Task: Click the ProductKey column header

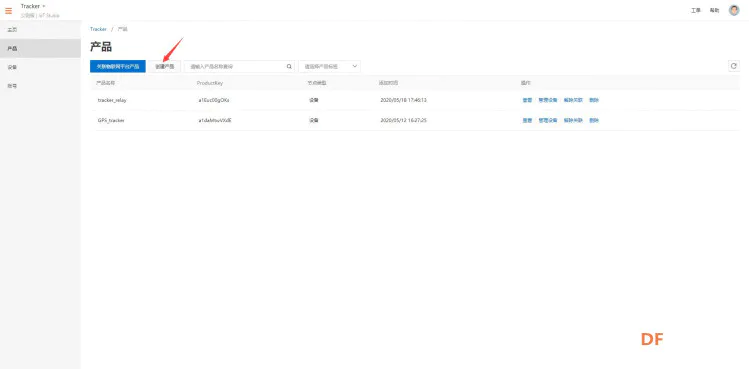Action: pyautogui.click(x=210, y=83)
